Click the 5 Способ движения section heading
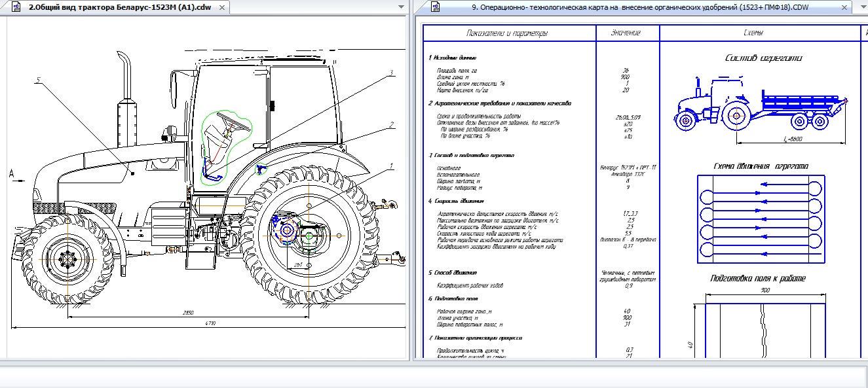 pos(453,273)
